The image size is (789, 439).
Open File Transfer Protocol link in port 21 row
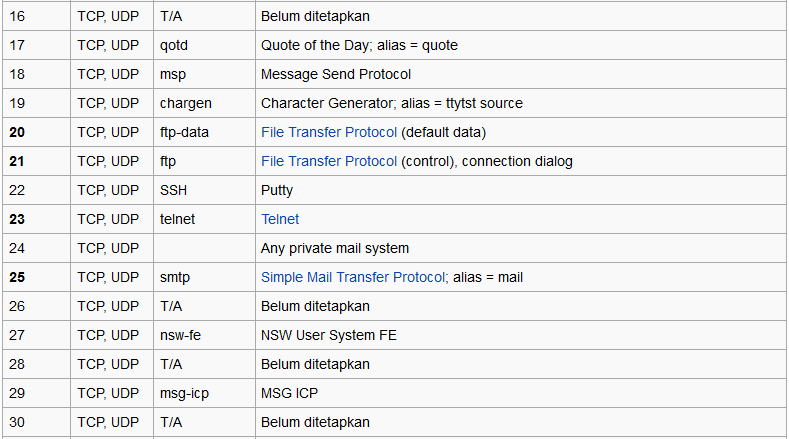point(329,161)
